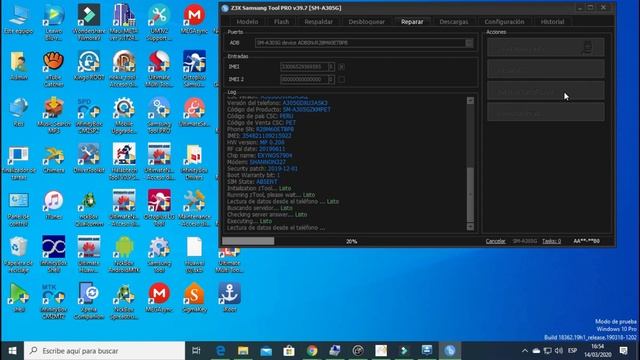This screenshot has width=640, height=360.
Task: Open the Descargas tab
Action: [453, 22]
